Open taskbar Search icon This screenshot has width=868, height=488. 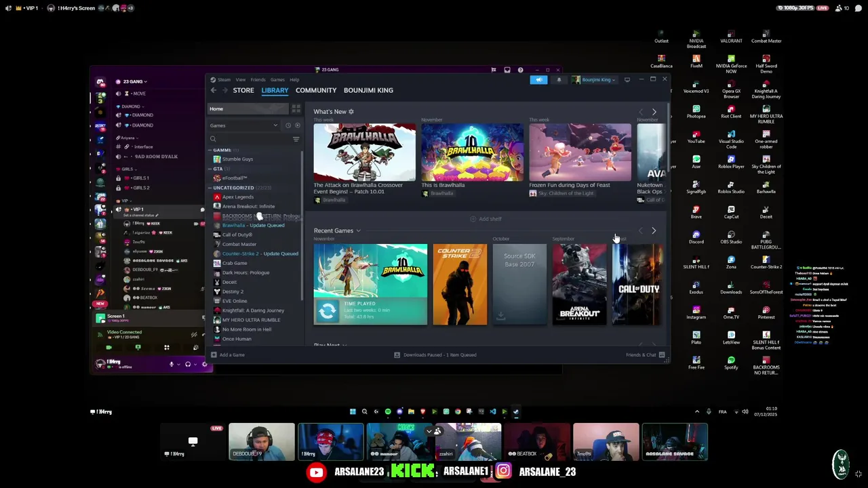pos(364,411)
